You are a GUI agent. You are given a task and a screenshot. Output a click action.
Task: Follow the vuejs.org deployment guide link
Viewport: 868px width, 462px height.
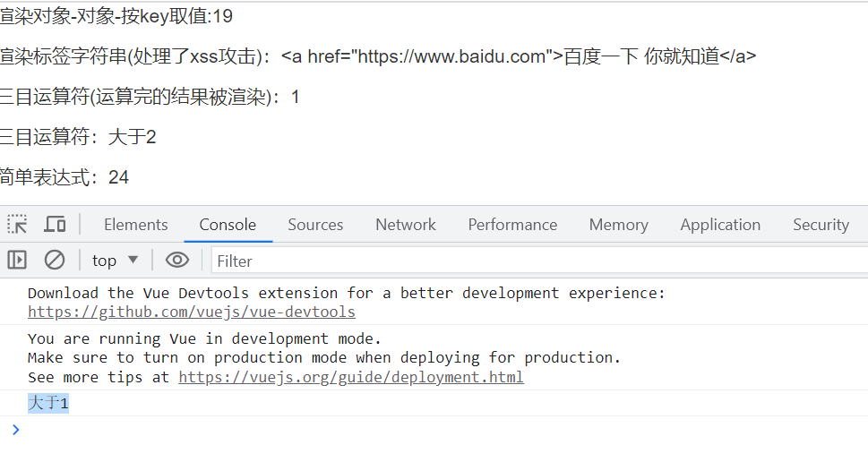[x=351, y=377]
